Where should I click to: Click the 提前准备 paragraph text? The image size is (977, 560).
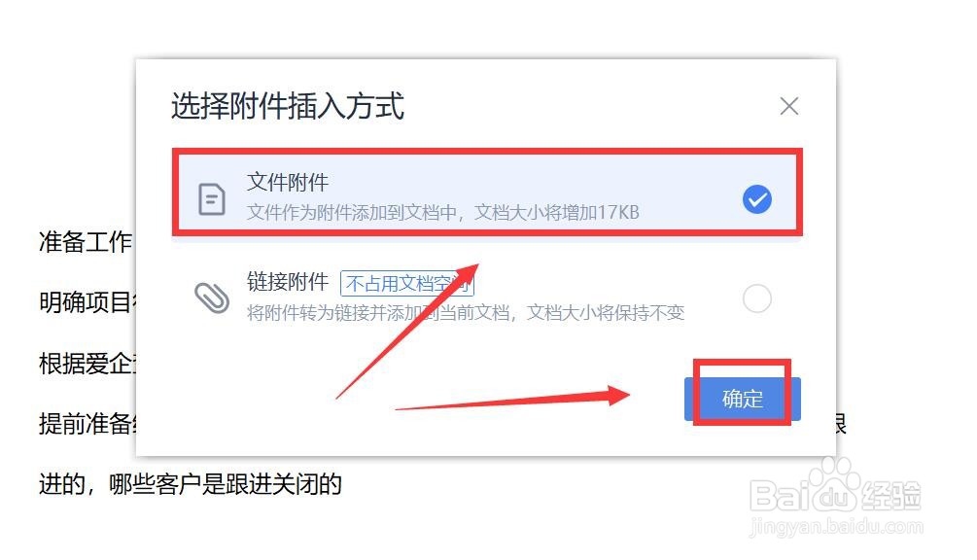click(x=87, y=424)
